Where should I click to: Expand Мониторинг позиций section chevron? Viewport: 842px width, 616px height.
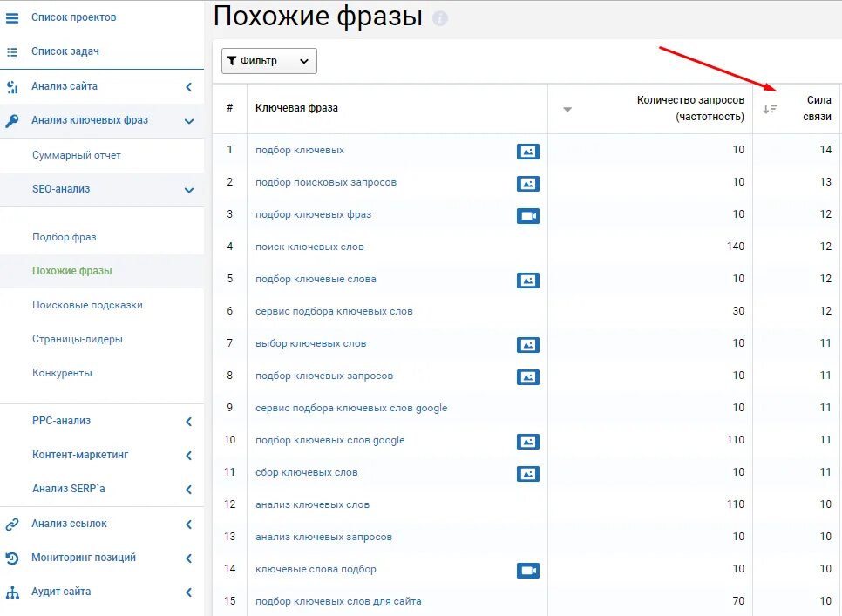[189, 558]
